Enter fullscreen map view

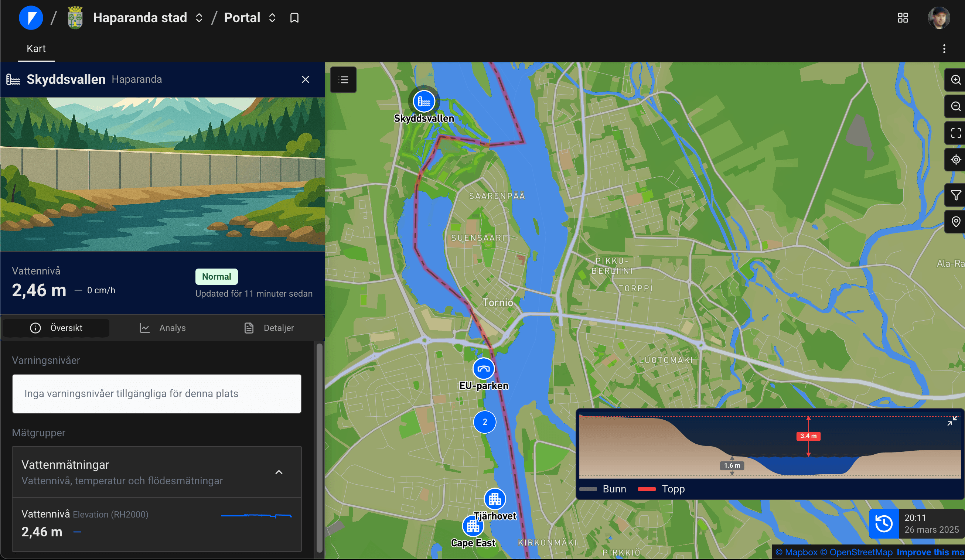956,133
